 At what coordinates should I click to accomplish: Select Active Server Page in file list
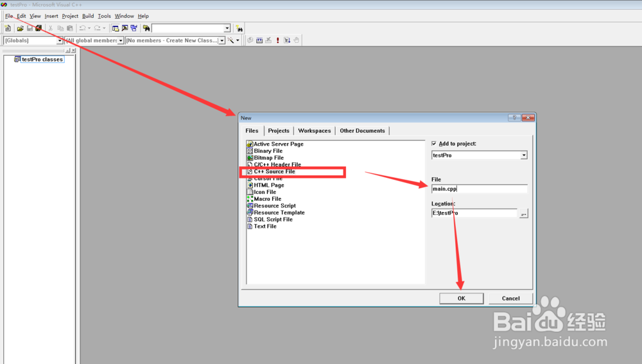tap(275, 144)
